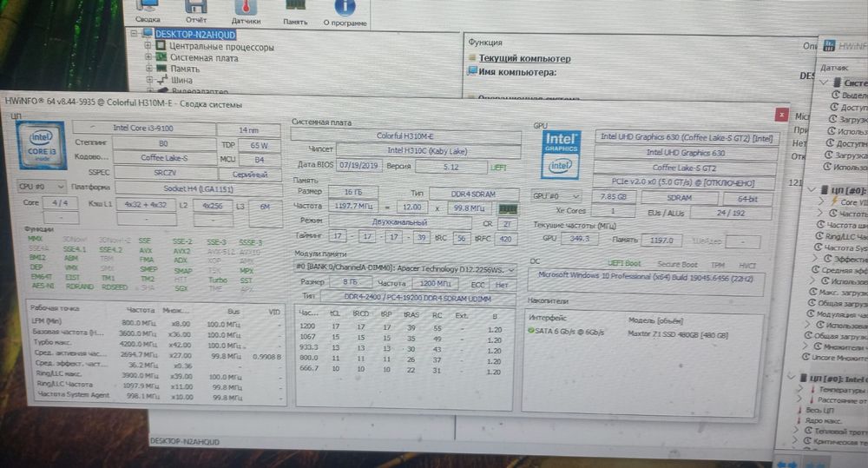Click the 1197.7 МГц memory frequency value
The width and height of the screenshot is (868, 468).
354,206
